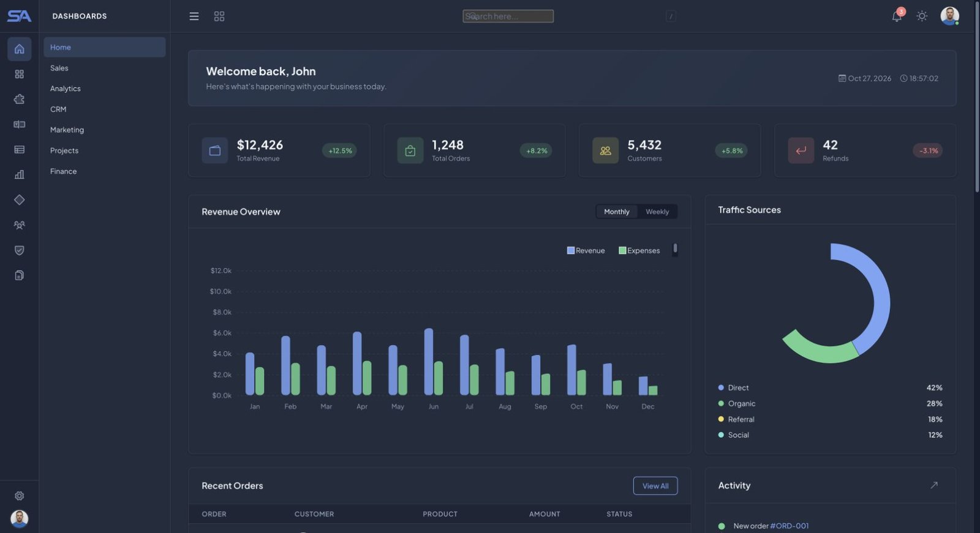Open the puzzle piece icon in rail
The height and width of the screenshot is (533, 980).
20,99
